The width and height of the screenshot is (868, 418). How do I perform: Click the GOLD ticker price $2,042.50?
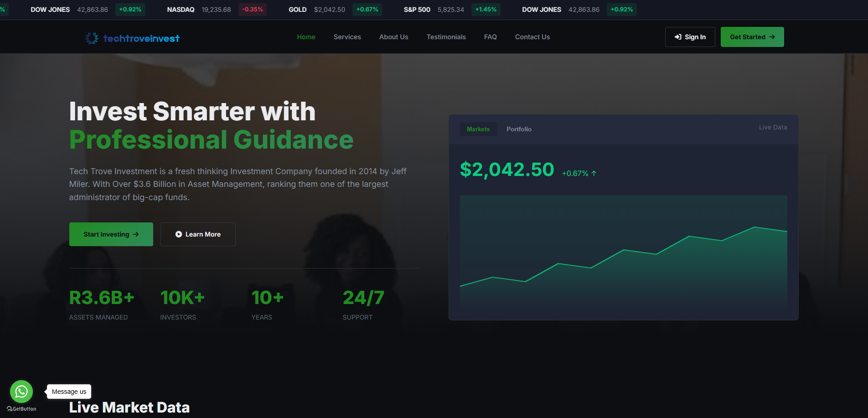pyautogui.click(x=330, y=10)
